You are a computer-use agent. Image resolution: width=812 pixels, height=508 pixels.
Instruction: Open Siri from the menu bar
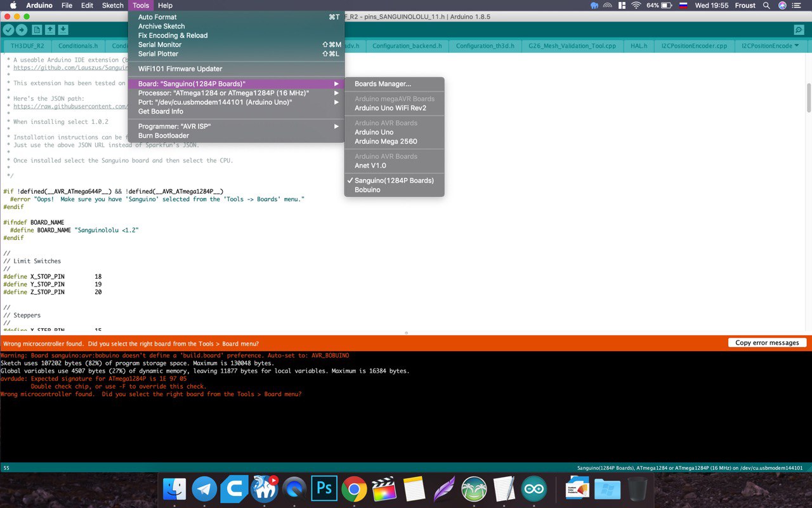pos(782,5)
